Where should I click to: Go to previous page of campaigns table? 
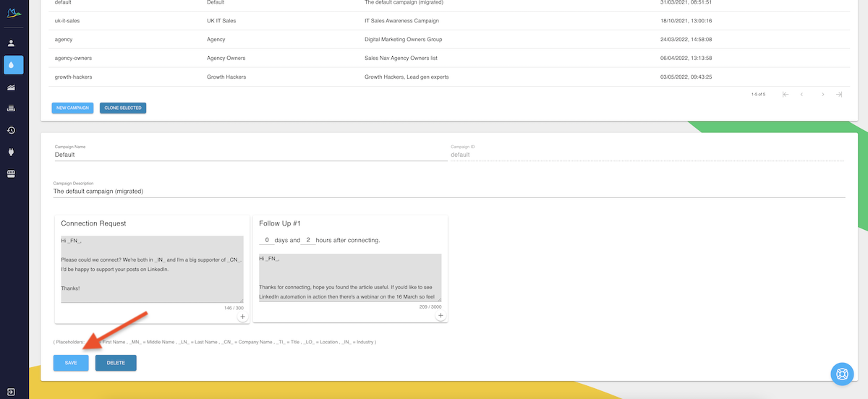point(802,95)
